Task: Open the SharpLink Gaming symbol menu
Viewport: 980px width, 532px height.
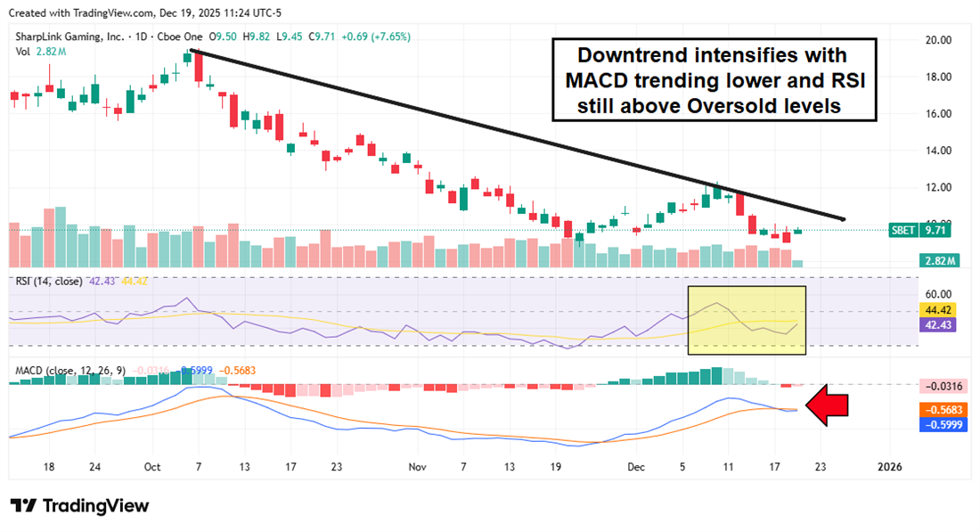Action: (x=67, y=37)
